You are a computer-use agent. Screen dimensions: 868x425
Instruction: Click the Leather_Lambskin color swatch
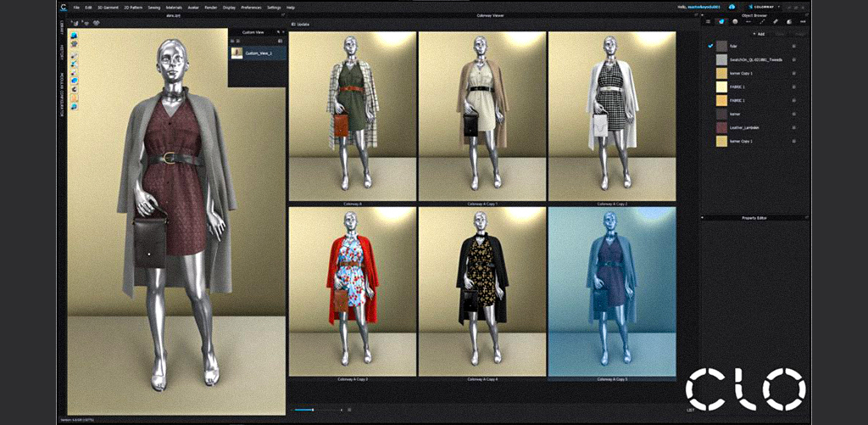[x=721, y=127]
